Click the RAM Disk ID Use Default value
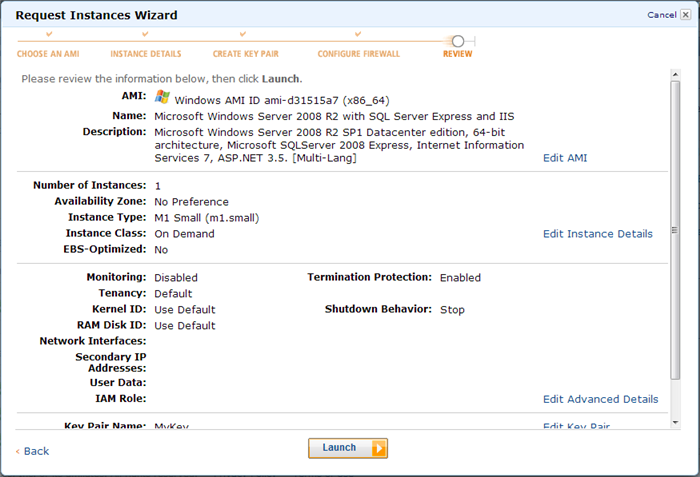The height and width of the screenshot is (477, 700). (x=185, y=326)
